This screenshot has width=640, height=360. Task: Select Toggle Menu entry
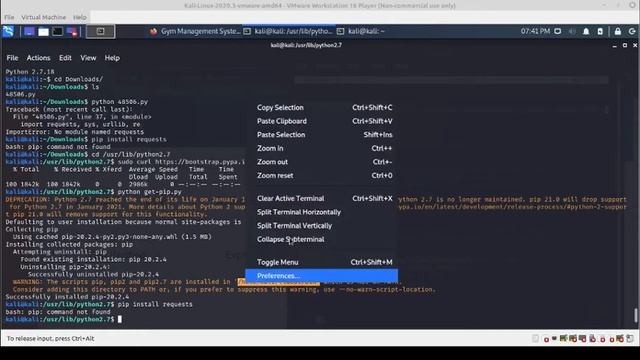(322, 262)
